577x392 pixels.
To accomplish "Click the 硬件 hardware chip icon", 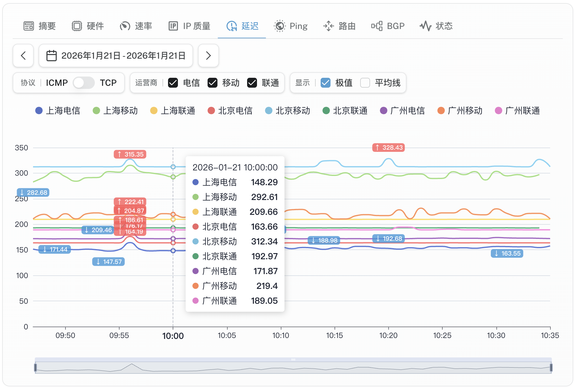I will click(x=77, y=26).
